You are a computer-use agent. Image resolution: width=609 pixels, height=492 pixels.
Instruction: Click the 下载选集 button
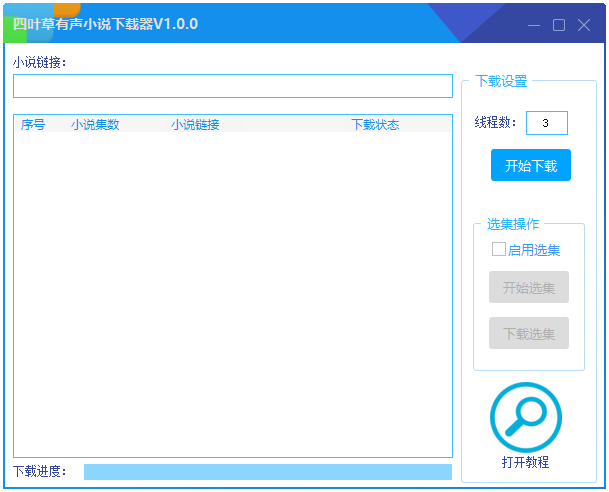point(528,333)
